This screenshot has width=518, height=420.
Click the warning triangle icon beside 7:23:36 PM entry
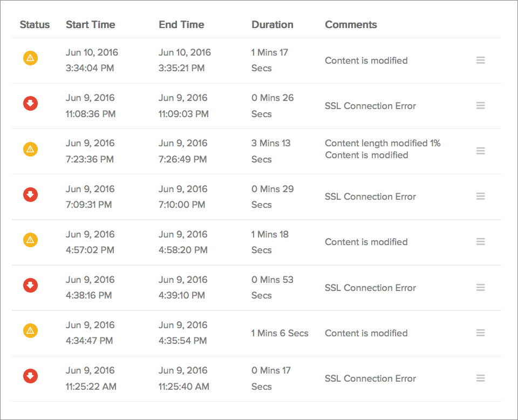30,149
